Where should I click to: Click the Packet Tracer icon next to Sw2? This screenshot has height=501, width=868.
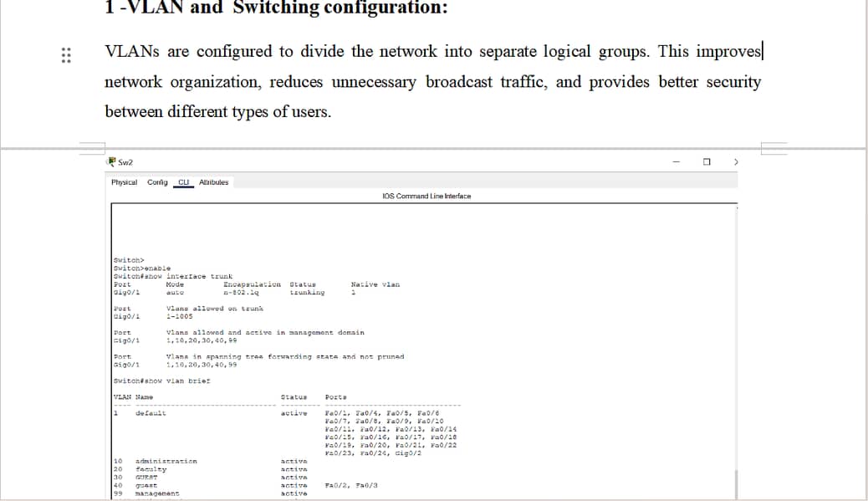(111, 161)
